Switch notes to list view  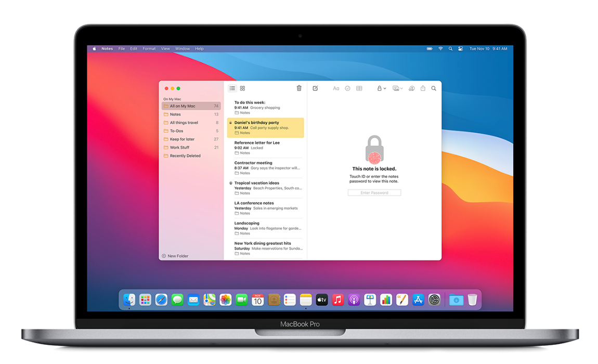(232, 88)
